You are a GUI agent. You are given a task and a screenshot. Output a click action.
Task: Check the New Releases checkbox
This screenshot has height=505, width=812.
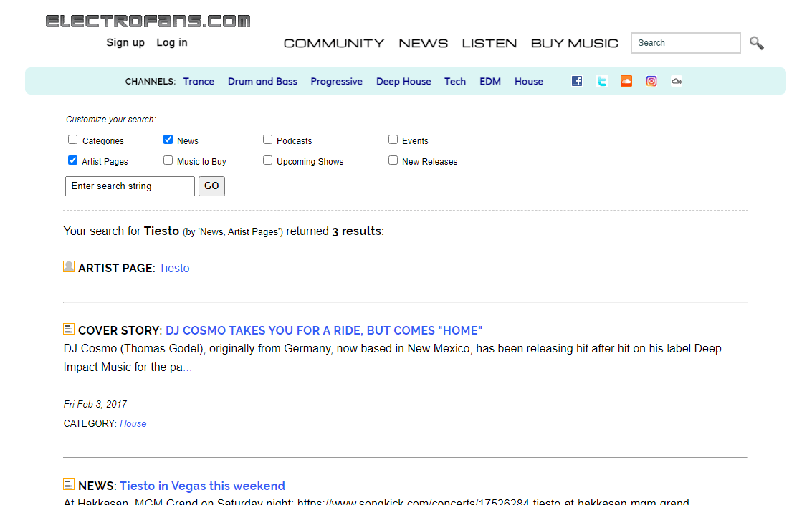393,160
